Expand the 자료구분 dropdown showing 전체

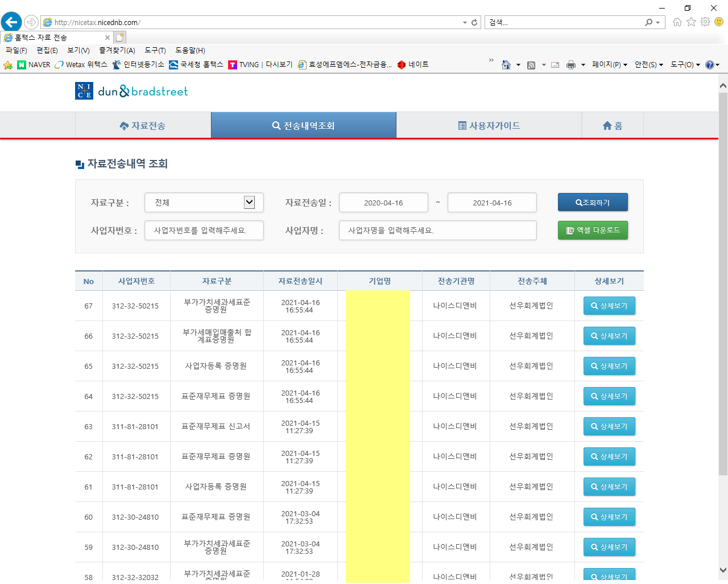click(204, 203)
